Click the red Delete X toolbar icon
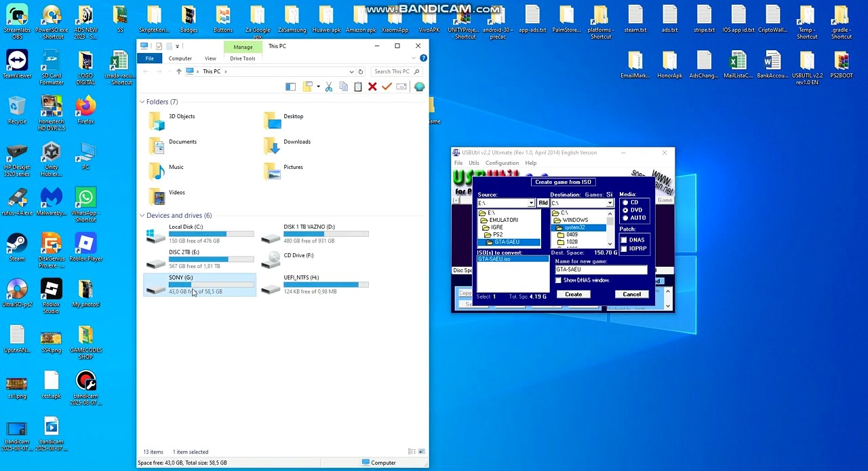Screen dimensions: 868x471 pos(372,86)
